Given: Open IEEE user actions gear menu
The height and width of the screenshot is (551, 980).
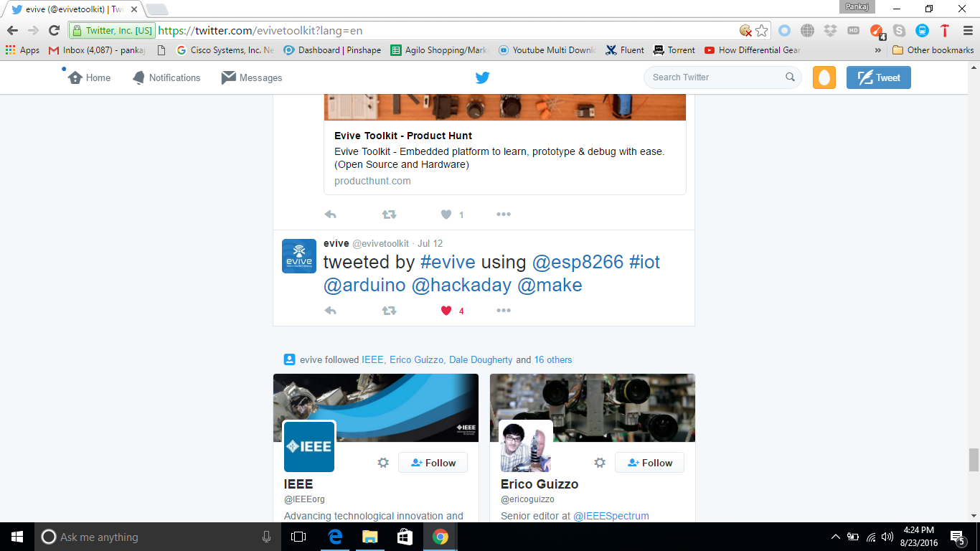Looking at the screenshot, I should point(383,463).
